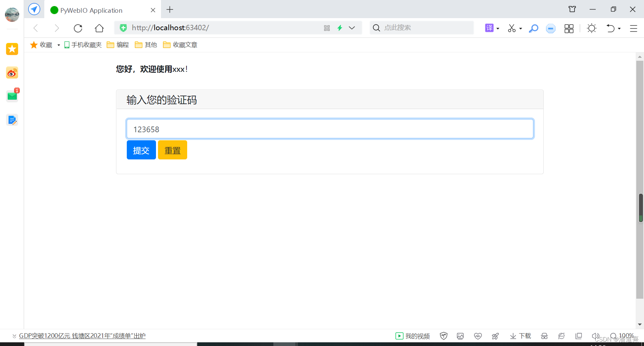The width and height of the screenshot is (644, 346).
Task: Open the 下载 downloads button
Action: coord(521,336)
